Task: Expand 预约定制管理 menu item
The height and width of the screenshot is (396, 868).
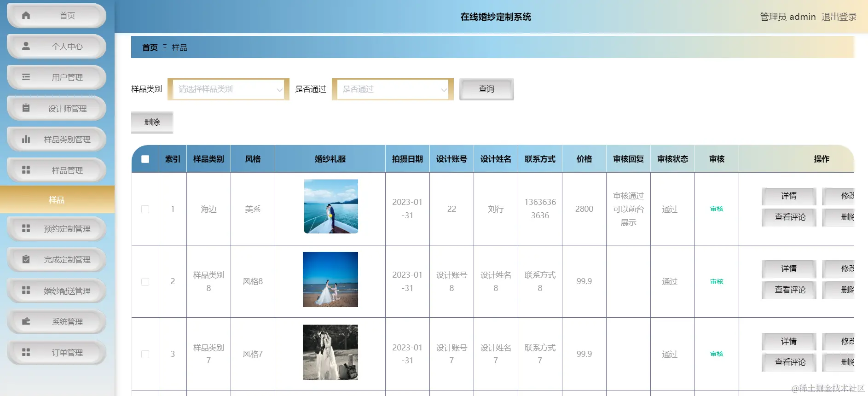Action: [x=57, y=229]
